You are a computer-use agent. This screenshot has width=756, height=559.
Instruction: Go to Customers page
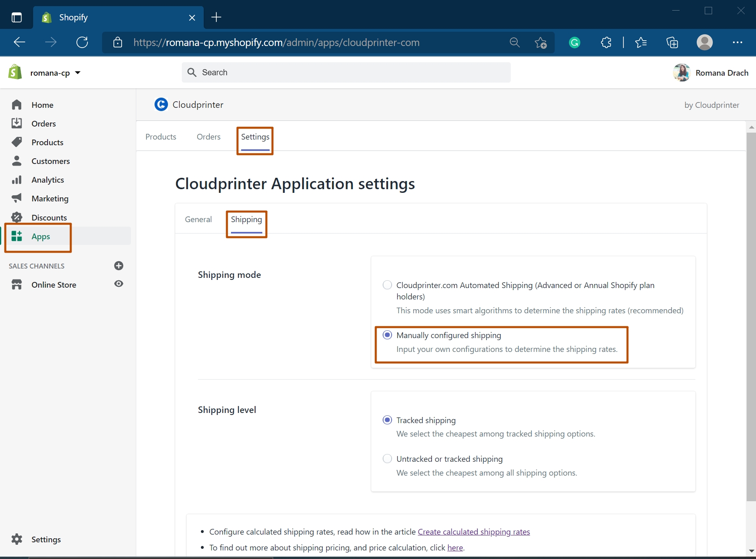click(x=51, y=161)
